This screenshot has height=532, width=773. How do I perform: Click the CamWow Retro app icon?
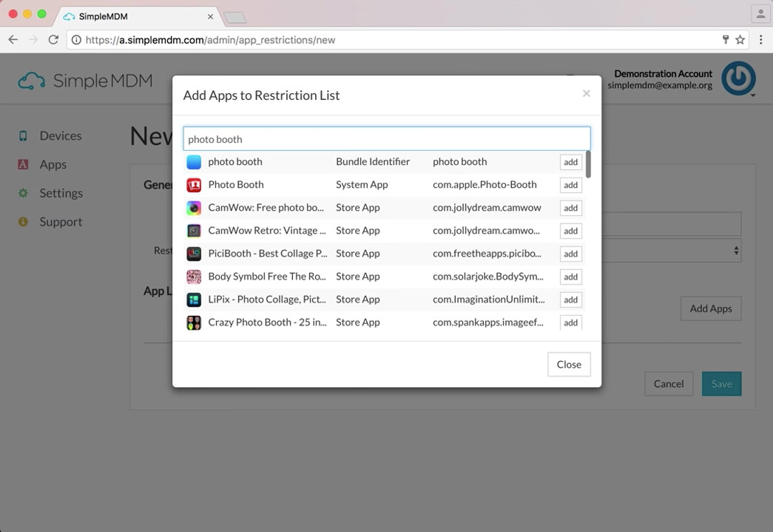tap(194, 231)
